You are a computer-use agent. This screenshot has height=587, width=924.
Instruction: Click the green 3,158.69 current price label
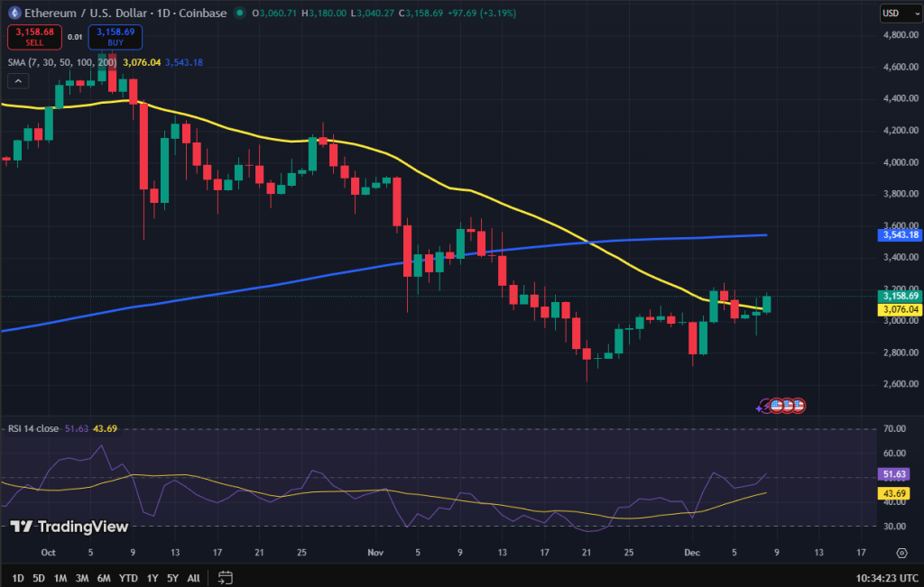898,296
